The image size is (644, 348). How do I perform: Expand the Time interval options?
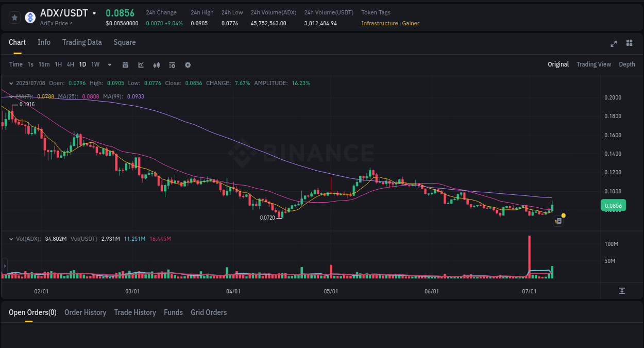(16, 64)
